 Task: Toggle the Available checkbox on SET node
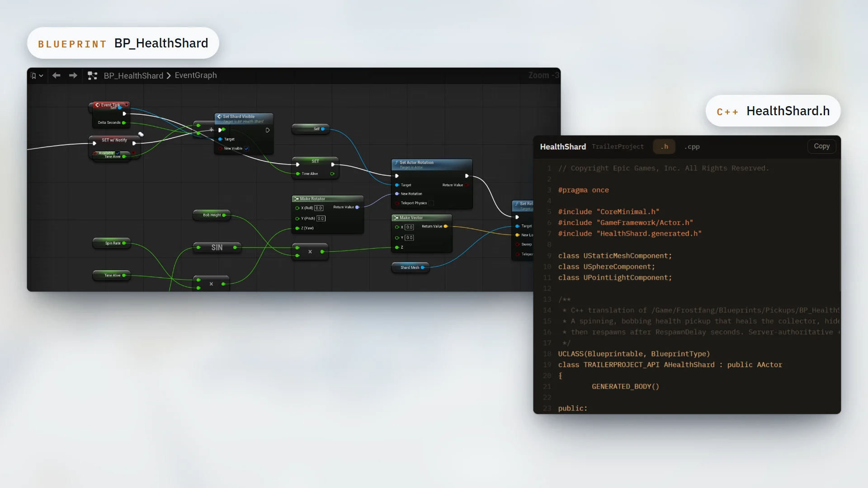(118, 153)
